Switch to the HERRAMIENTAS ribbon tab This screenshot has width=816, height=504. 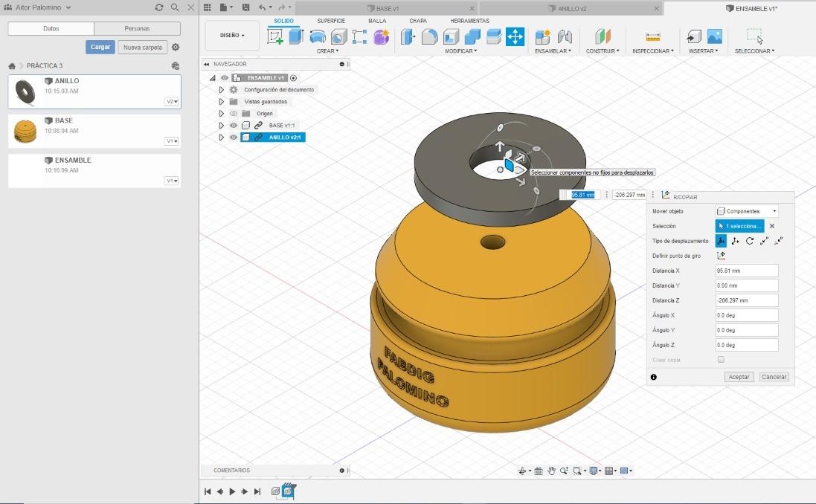[470, 21]
